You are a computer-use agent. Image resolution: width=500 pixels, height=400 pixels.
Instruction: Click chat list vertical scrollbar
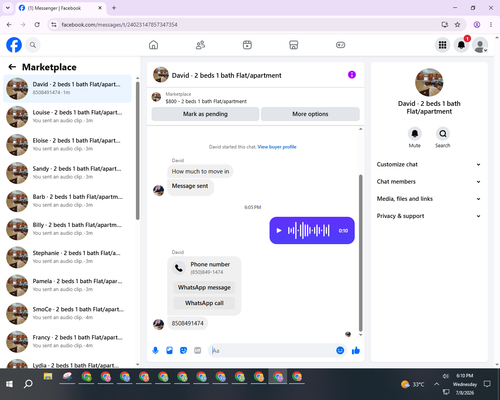point(137,150)
